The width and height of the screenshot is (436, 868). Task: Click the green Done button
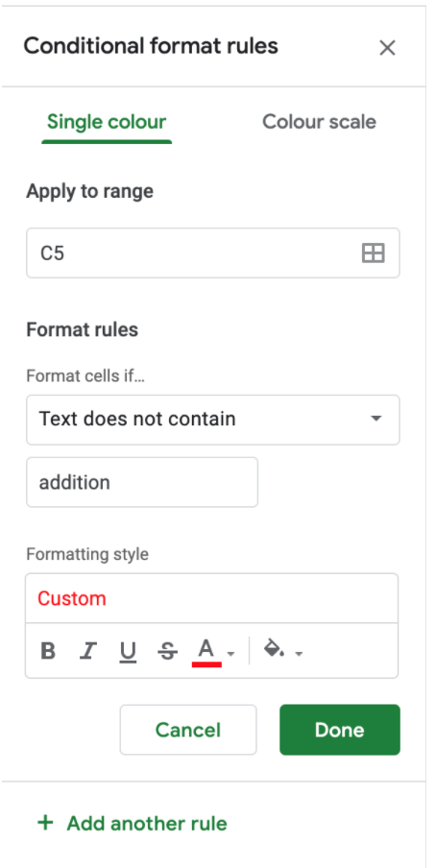[x=340, y=730]
